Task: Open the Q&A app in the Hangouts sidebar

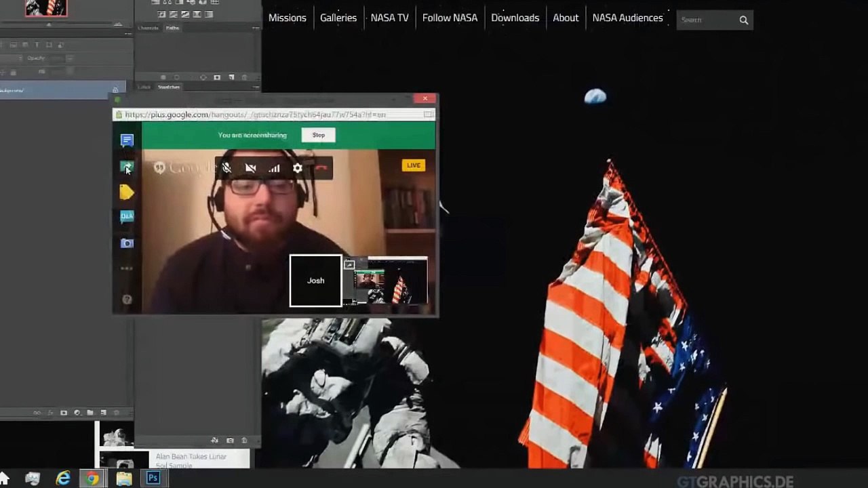Action: [127, 217]
